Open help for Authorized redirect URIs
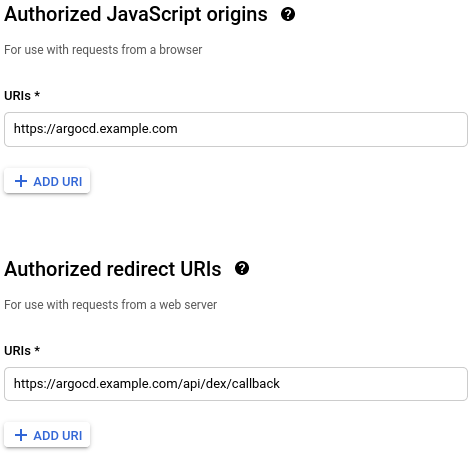Image resolution: width=475 pixels, height=457 pixels. click(242, 268)
